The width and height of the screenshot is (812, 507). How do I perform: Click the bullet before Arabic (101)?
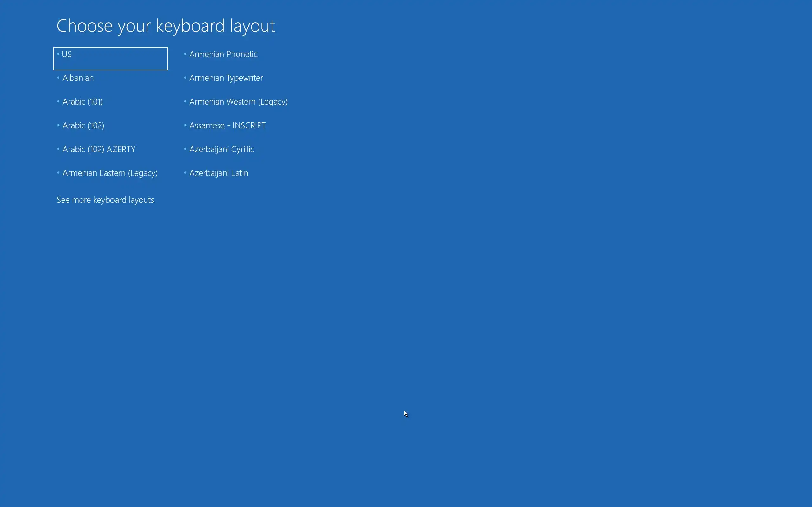58,102
